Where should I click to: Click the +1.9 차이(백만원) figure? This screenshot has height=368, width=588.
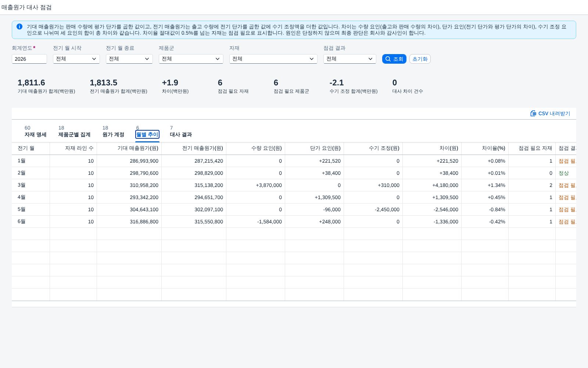pos(170,83)
